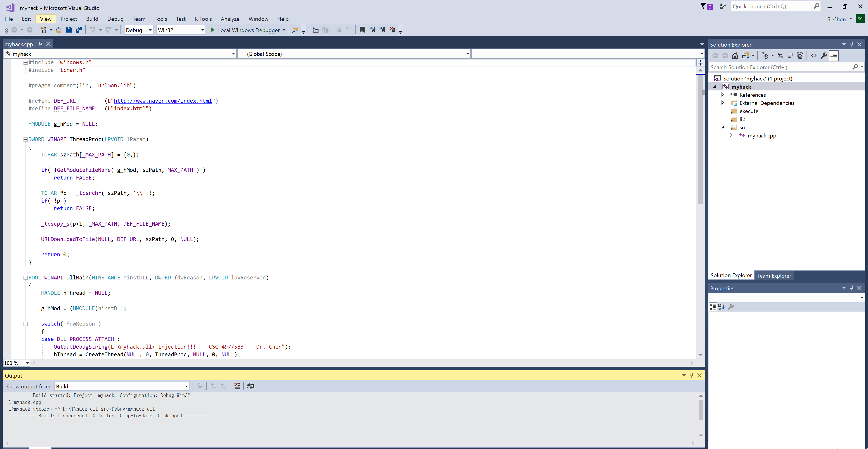Open the Show output from Build dropdown

[122, 386]
